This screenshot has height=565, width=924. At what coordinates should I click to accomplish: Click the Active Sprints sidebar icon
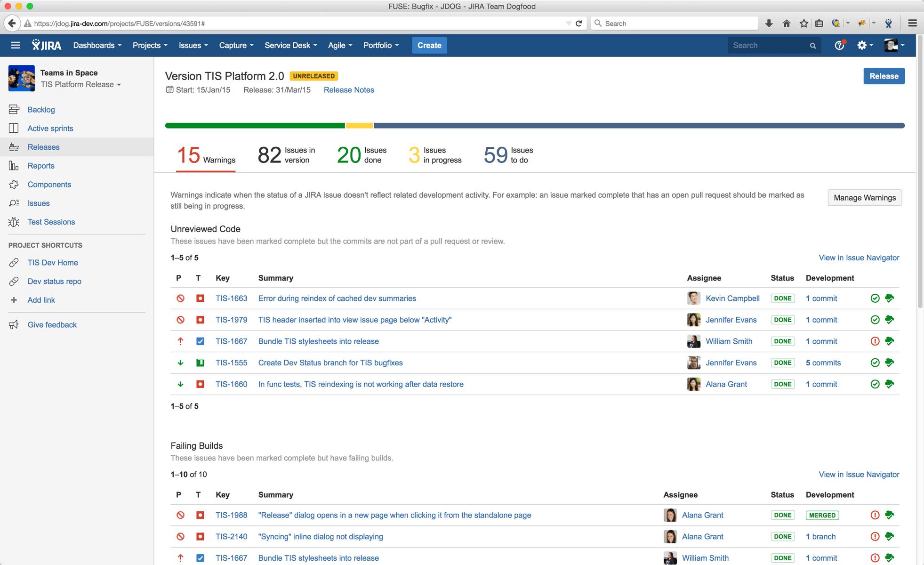coord(14,128)
